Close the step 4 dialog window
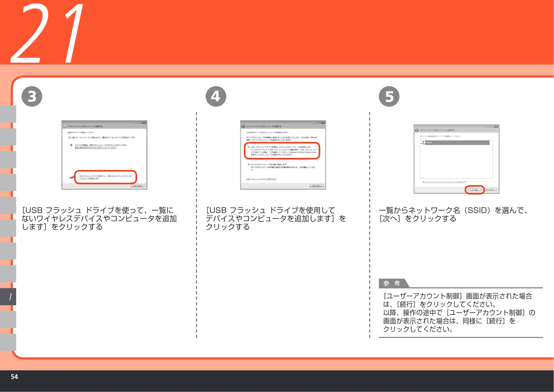Viewport: 554px width, 392px height. 323,123
